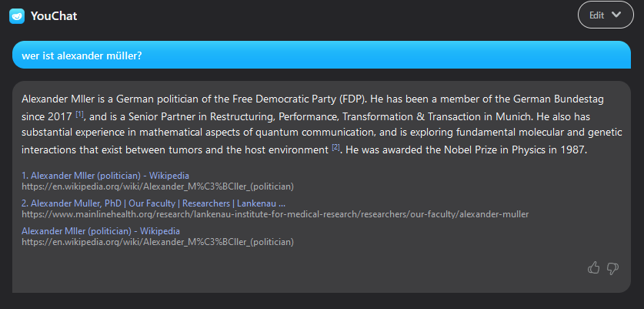Click the bottom-most wikipedia.org URL
The image size is (644, 309).
158,241
